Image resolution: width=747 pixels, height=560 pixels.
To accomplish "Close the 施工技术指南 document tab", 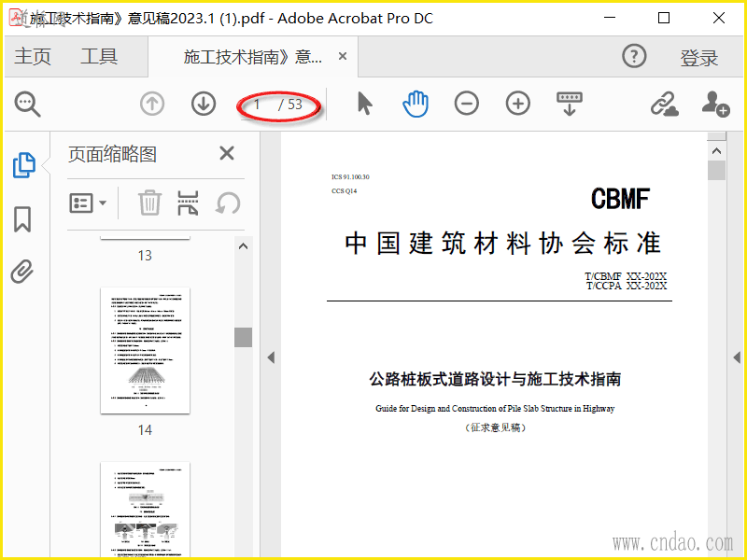I will pos(342,56).
